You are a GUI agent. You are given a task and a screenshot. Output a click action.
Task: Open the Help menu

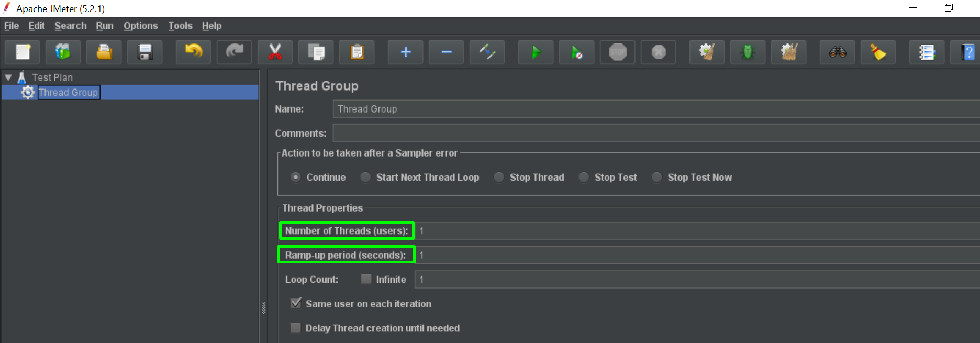point(212,26)
